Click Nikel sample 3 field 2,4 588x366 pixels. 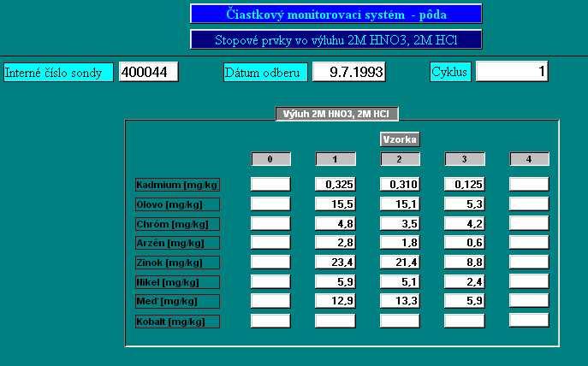coord(464,281)
